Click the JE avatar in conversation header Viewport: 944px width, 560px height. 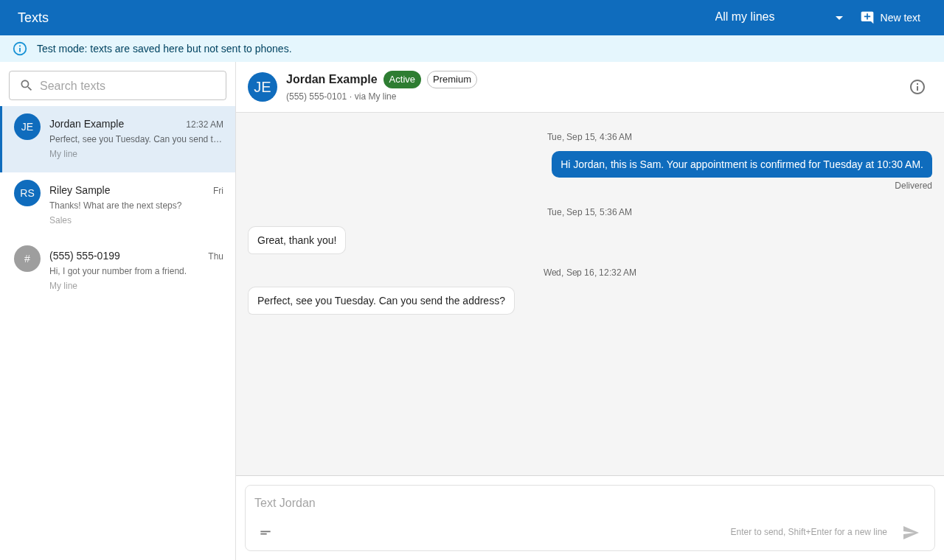(263, 87)
